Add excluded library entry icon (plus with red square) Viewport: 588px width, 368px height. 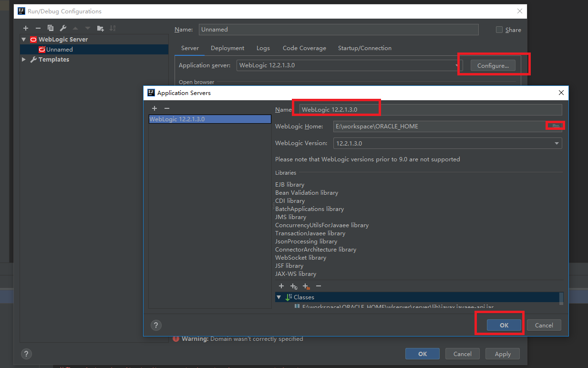[x=306, y=286]
